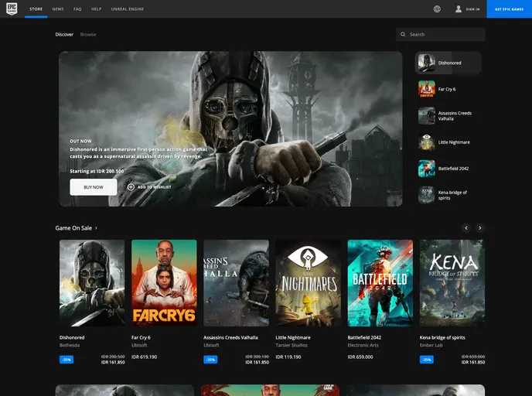Image resolution: width=532 pixels, height=396 pixels.
Task: Click the Far Cry 6 bottom banner
Action: [270, 391]
